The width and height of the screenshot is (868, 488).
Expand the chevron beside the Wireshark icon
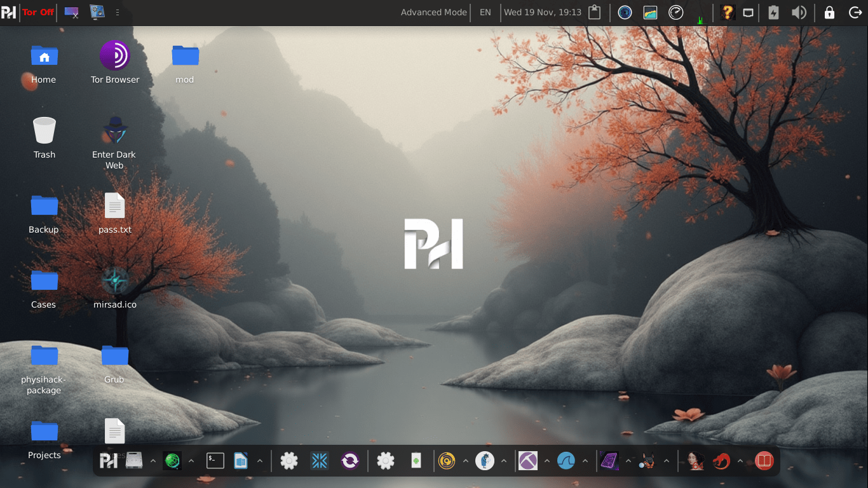tap(584, 460)
